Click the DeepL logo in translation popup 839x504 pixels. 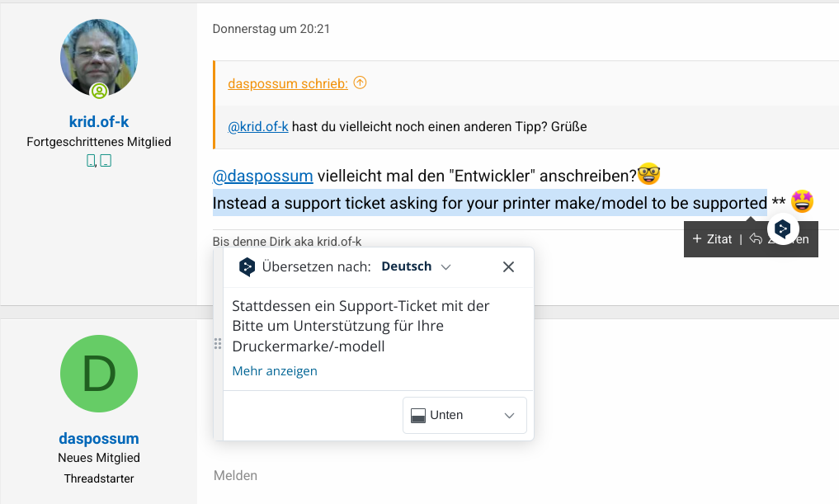[x=247, y=266]
